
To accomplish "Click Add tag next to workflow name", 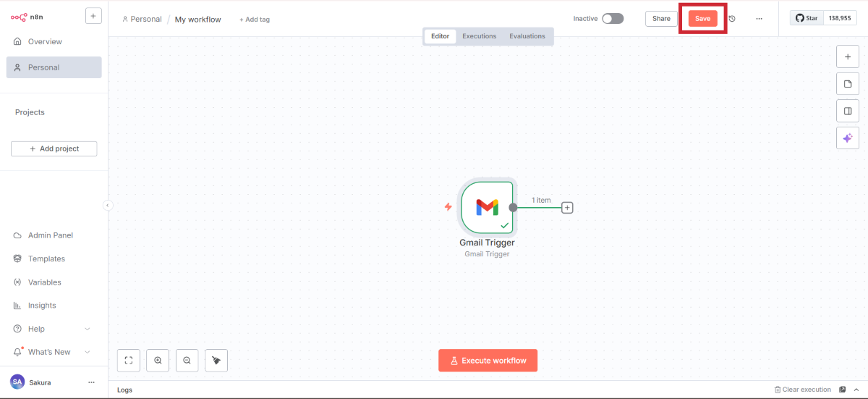I will pos(255,20).
